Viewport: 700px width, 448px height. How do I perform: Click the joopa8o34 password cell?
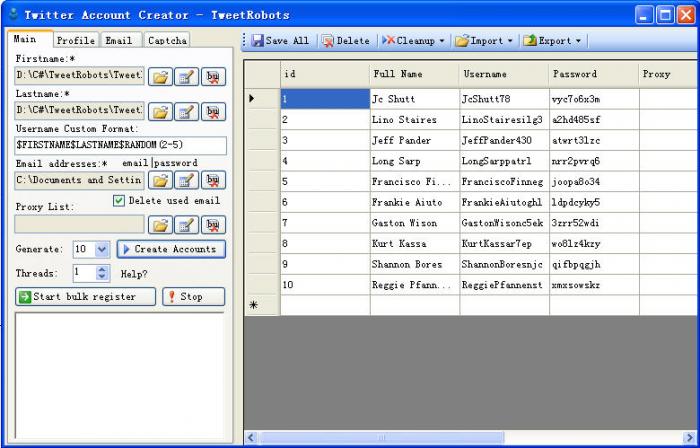click(594, 182)
